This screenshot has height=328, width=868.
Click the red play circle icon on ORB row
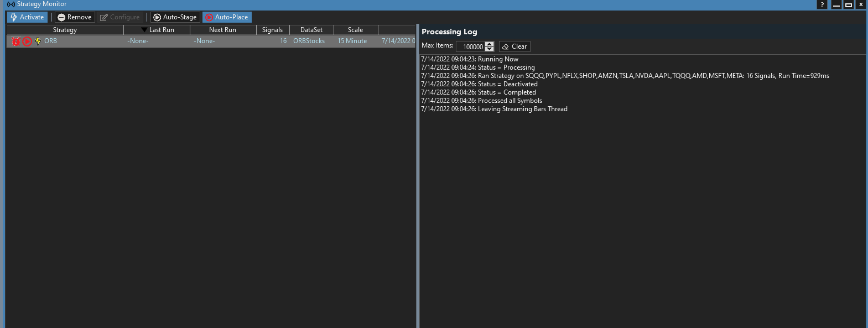(27, 41)
